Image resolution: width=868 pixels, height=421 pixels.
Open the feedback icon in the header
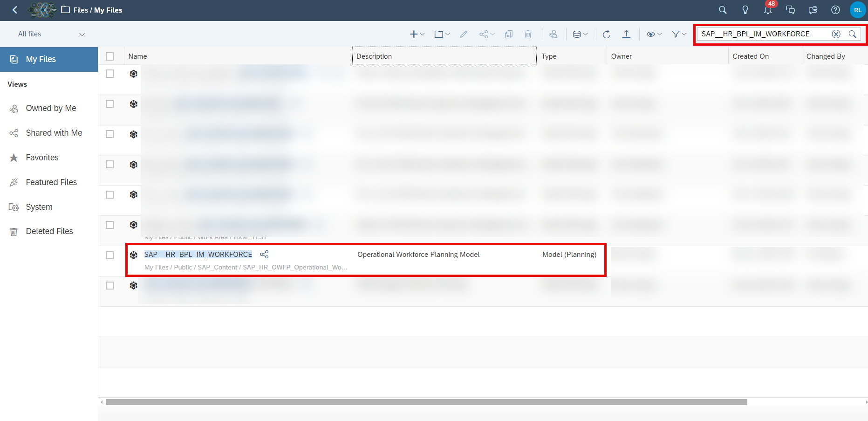pos(813,10)
